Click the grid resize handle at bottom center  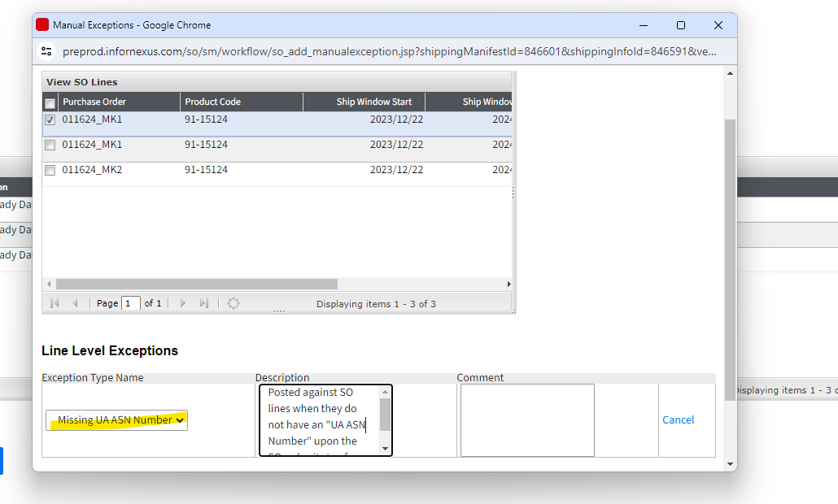coord(279,312)
